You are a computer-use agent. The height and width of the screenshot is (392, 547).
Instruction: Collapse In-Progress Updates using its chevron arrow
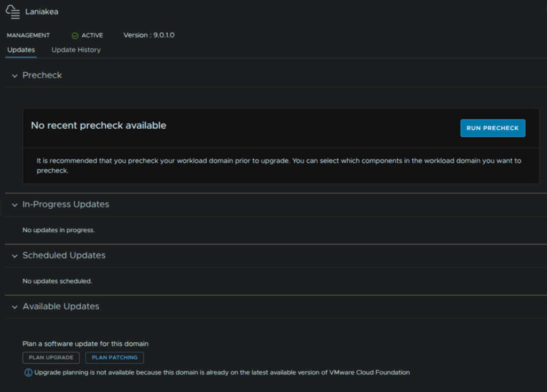[x=14, y=205]
